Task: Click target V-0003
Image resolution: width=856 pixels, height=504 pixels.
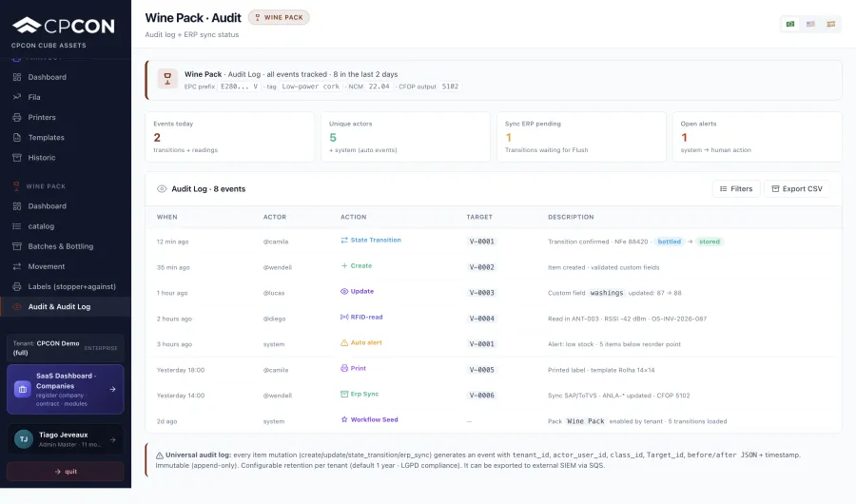Action: (481, 293)
